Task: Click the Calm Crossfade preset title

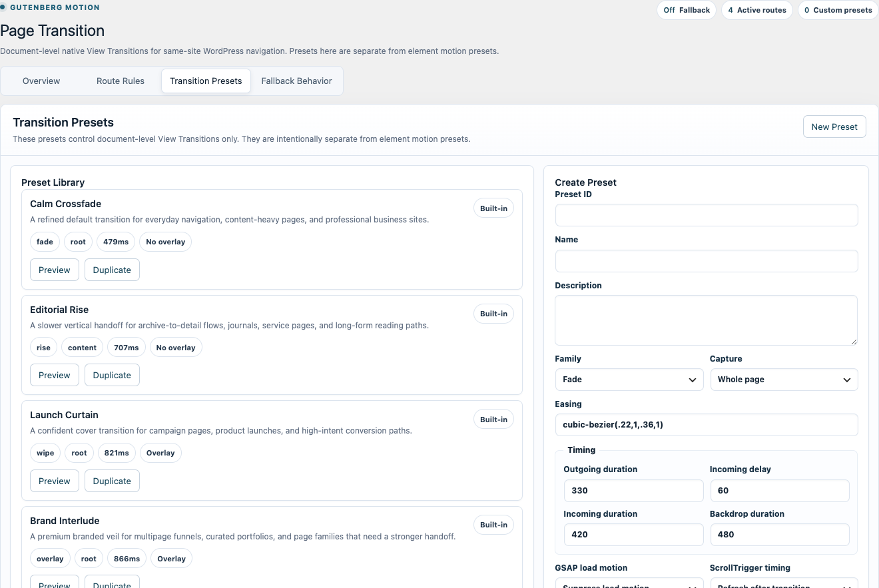Action: (65, 204)
